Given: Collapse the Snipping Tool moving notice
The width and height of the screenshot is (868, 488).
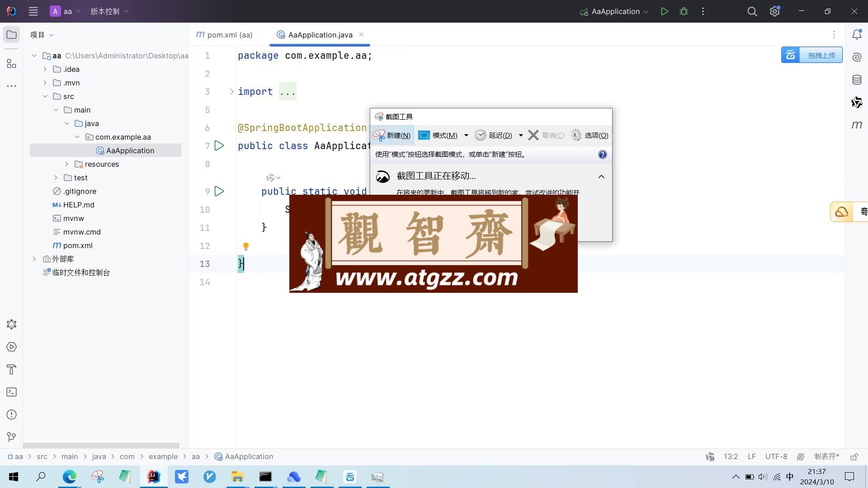Looking at the screenshot, I should (601, 177).
